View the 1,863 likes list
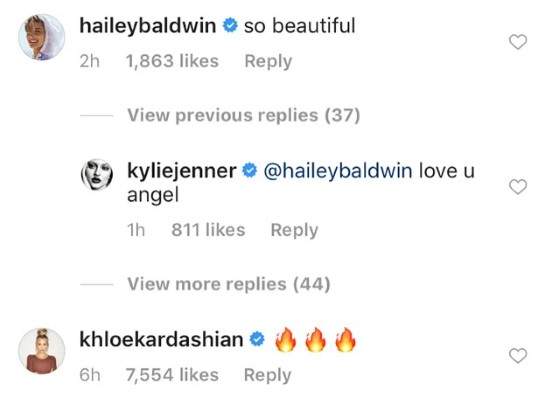Screen dimensions: 560x405 (x=172, y=61)
